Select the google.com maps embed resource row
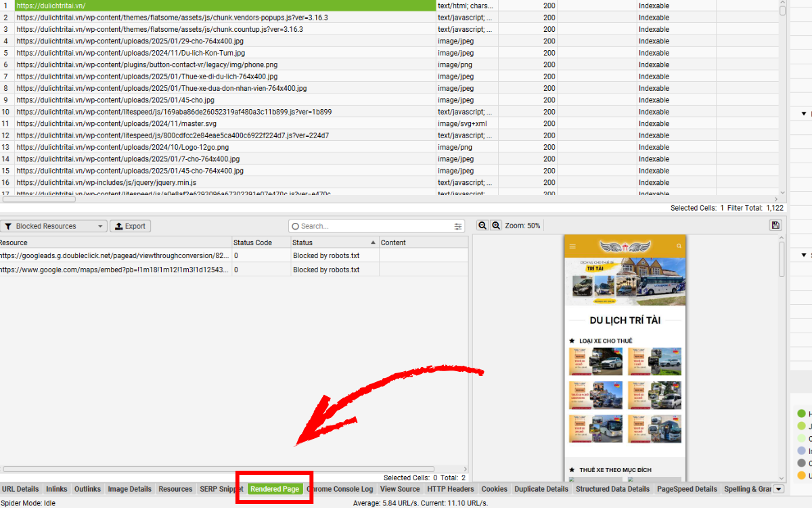Screen dimensions: 812x508 coord(115,270)
